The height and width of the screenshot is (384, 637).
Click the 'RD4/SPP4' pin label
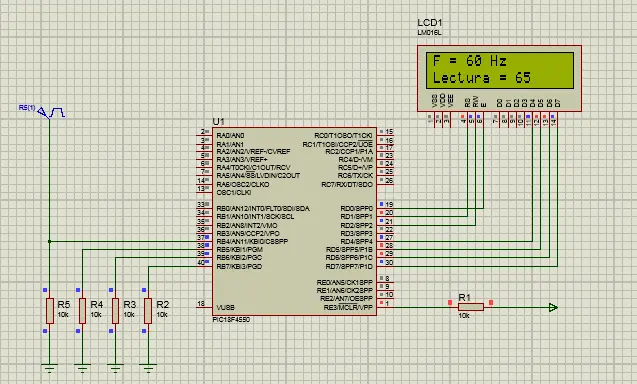click(356, 241)
